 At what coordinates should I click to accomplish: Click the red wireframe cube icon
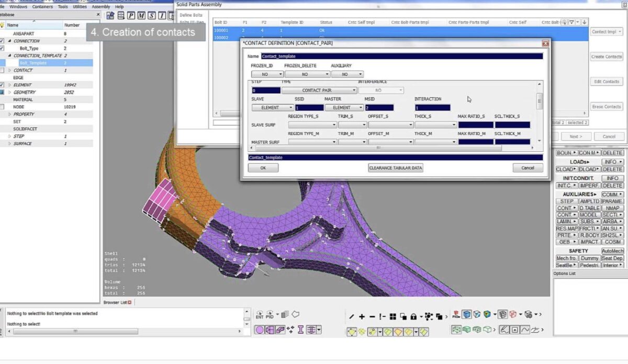[513, 314]
